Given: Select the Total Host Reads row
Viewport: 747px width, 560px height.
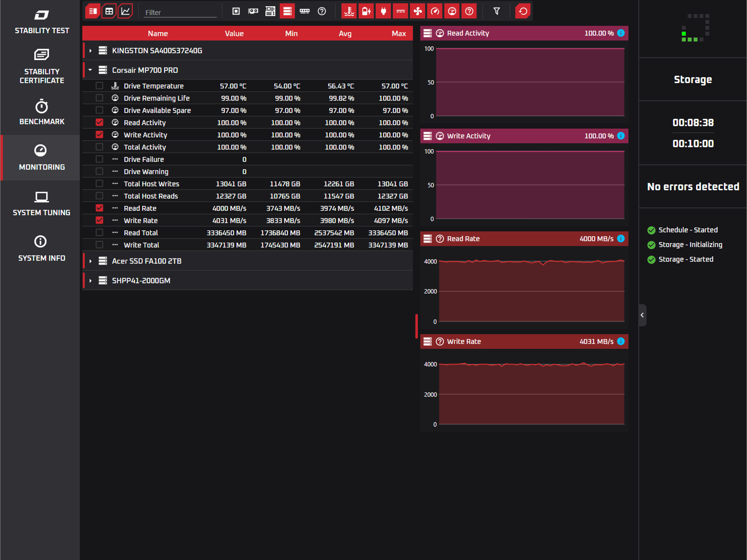Looking at the screenshot, I should (248, 196).
